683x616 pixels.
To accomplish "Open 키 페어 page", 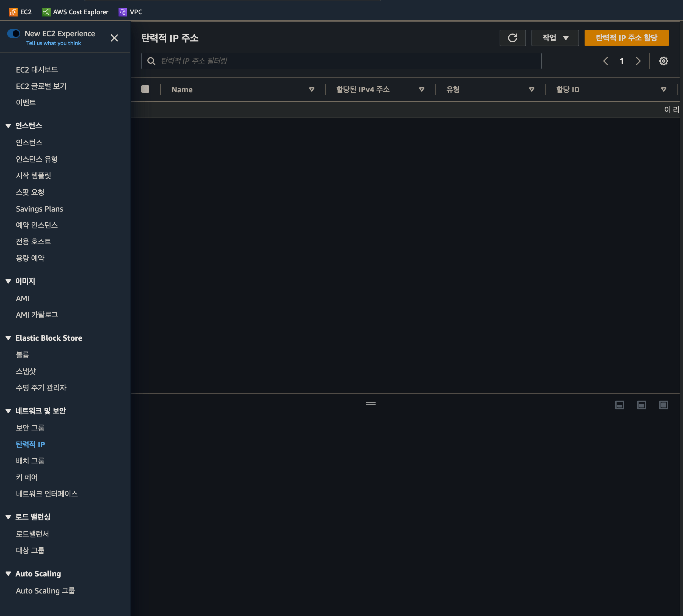I will tap(27, 477).
